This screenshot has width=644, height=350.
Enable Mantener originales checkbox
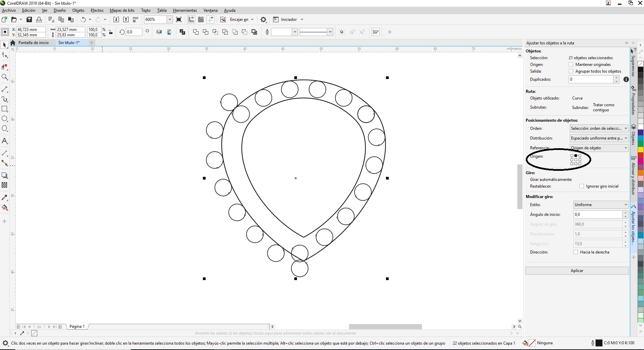point(571,65)
